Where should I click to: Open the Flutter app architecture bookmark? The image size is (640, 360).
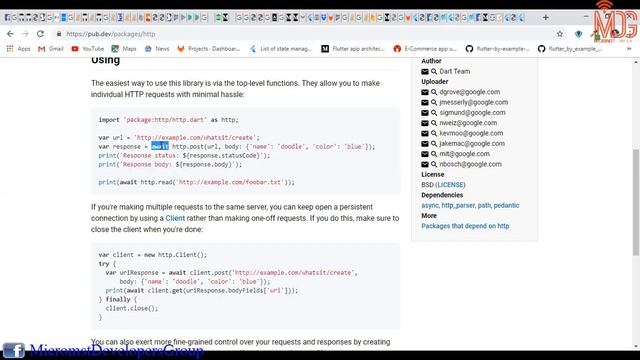353,49
